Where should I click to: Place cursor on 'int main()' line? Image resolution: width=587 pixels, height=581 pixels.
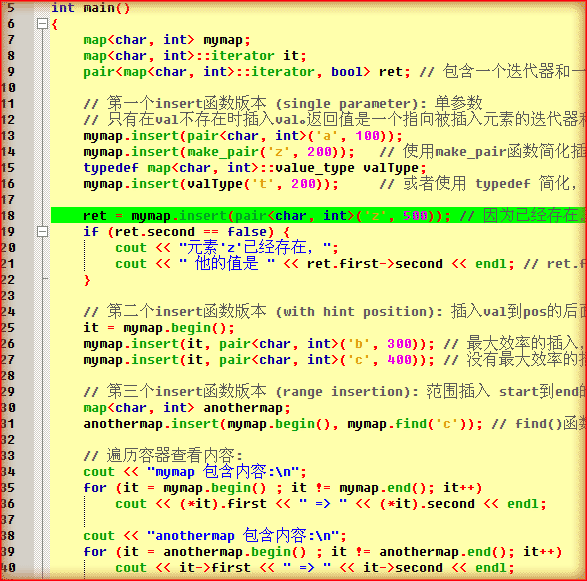90,8
